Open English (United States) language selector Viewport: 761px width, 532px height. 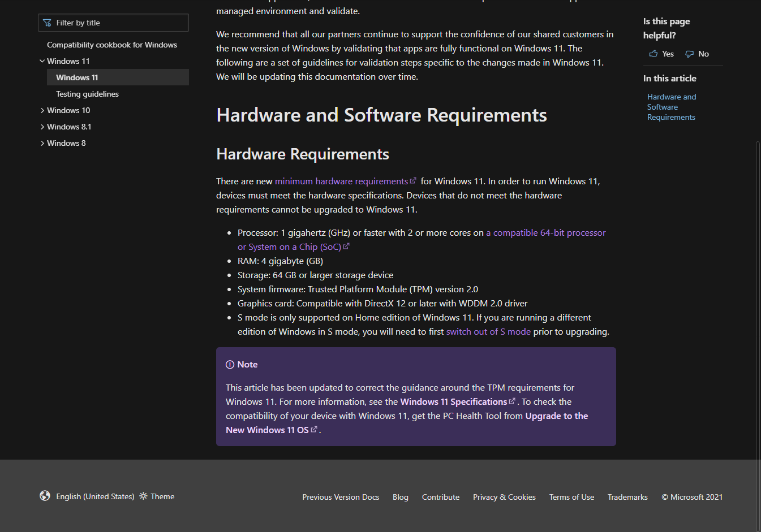click(95, 496)
